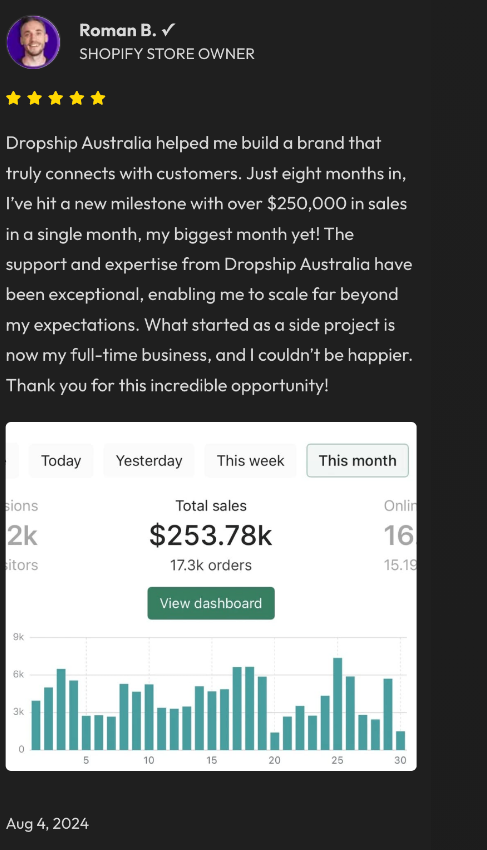Click Roman B.'s profile avatar

(x=34, y=42)
